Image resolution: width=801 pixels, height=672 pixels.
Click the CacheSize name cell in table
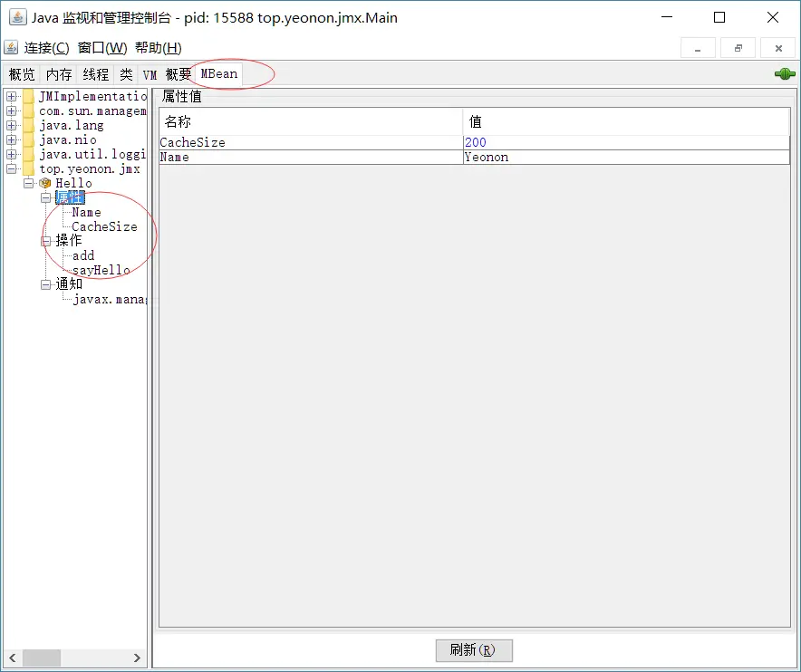coord(311,142)
